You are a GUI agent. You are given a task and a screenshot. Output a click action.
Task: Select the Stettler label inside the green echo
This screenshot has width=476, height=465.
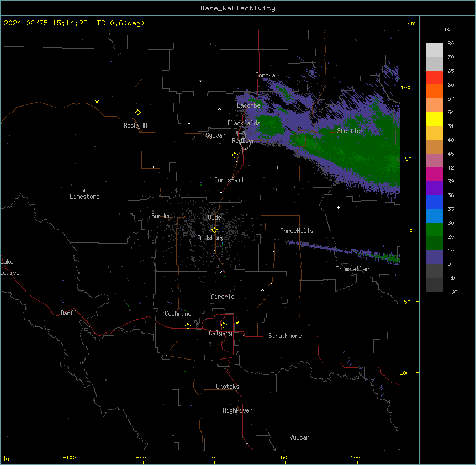350,131
